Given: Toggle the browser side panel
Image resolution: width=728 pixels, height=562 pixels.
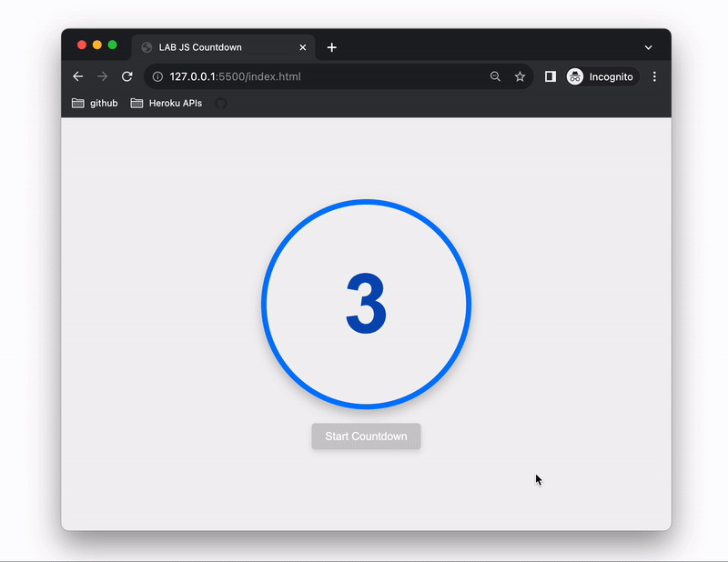Looking at the screenshot, I should (551, 76).
